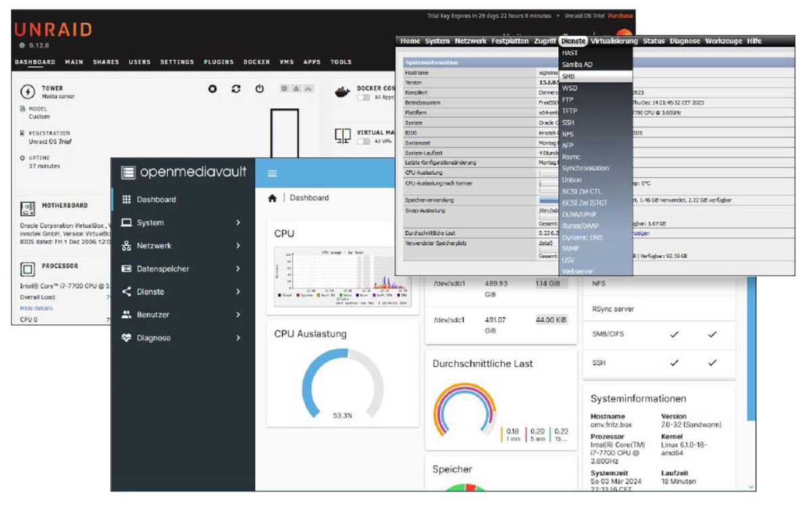
Task: Click the Diagnose heartbeat icon in openmediavault
Action: pyautogui.click(x=127, y=338)
